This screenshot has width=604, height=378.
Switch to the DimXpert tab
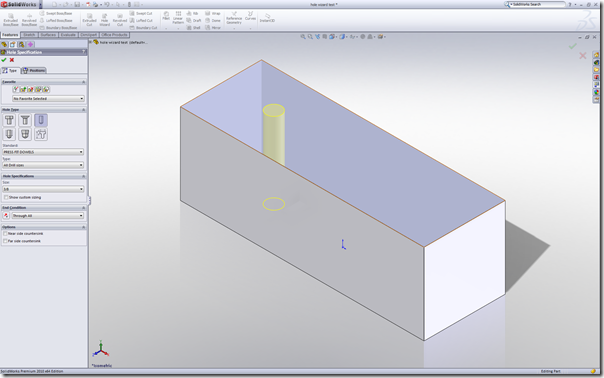click(89, 35)
